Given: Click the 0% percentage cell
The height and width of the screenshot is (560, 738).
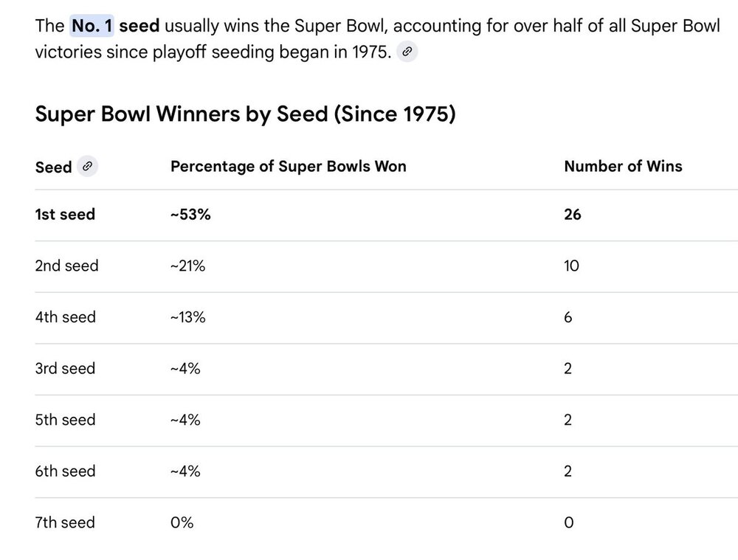Looking at the screenshot, I should 182,522.
